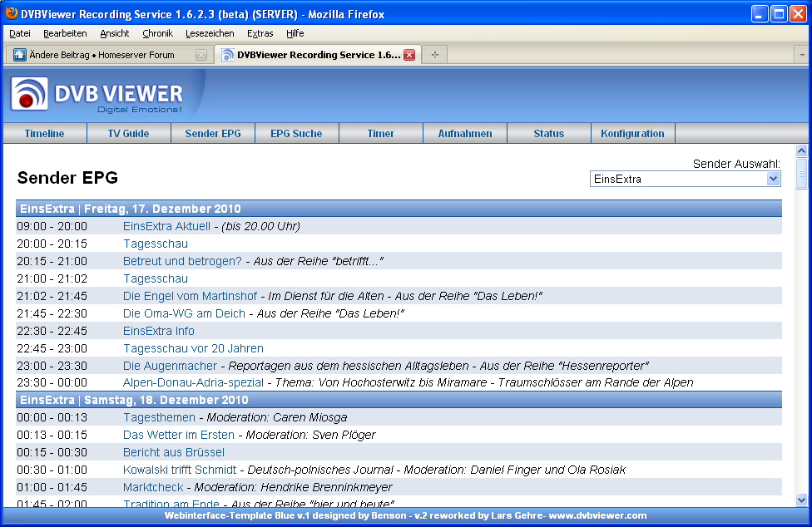Close the Homeserver Forum tab
This screenshot has width=812, height=527.
coord(201,55)
